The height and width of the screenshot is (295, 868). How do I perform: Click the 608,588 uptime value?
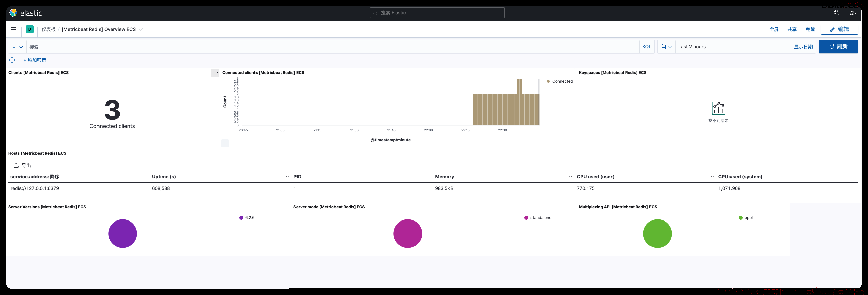[x=161, y=188]
